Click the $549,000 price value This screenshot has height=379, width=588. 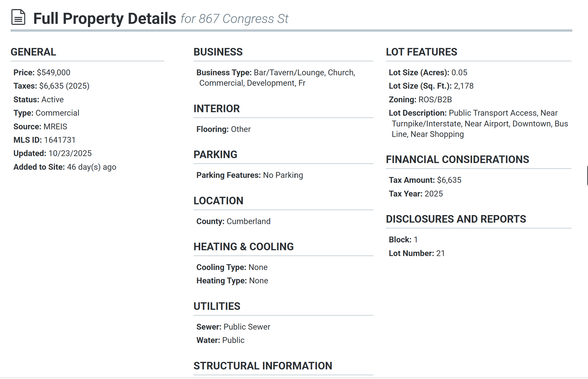coord(54,72)
